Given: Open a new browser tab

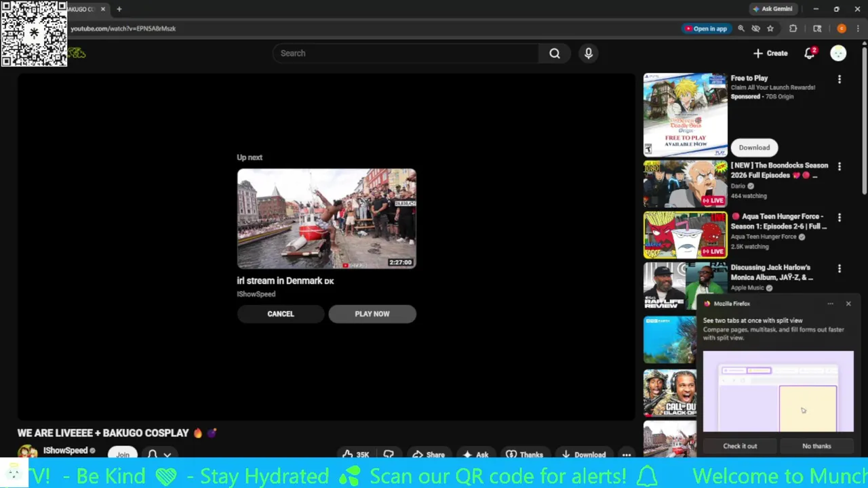Looking at the screenshot, I should [119, 9].
